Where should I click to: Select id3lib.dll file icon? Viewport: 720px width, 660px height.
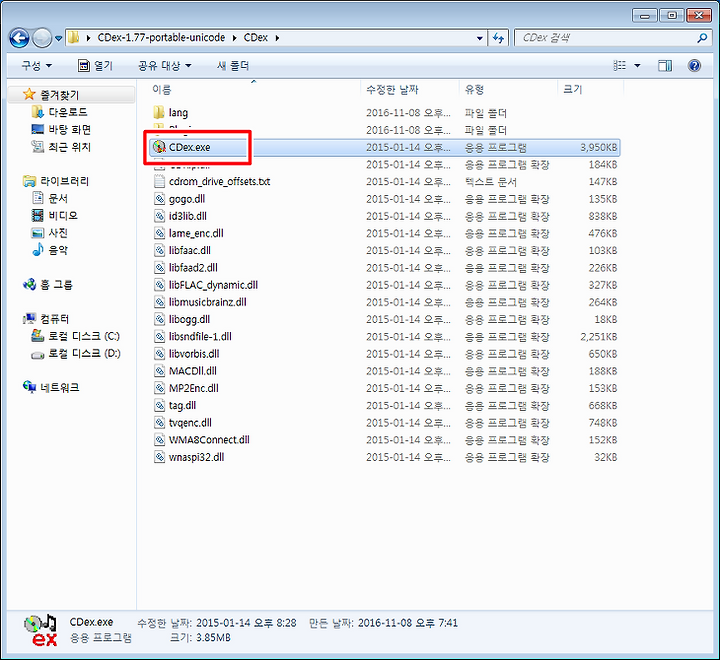(159, 216)
